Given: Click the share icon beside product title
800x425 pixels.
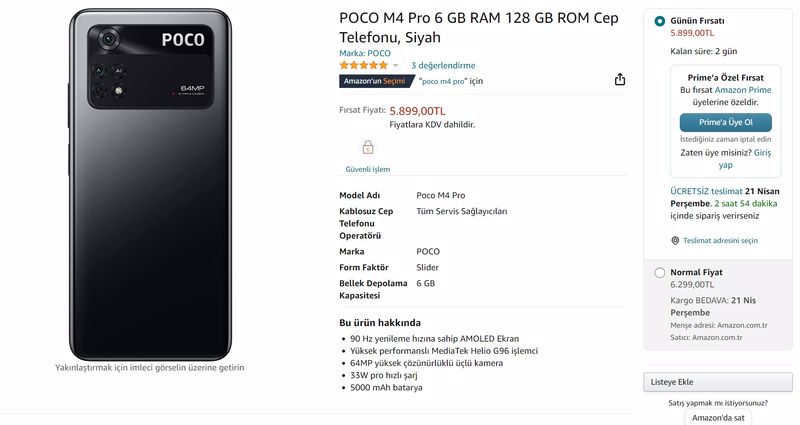Looking at the screenshot, I should coord(620,80).
